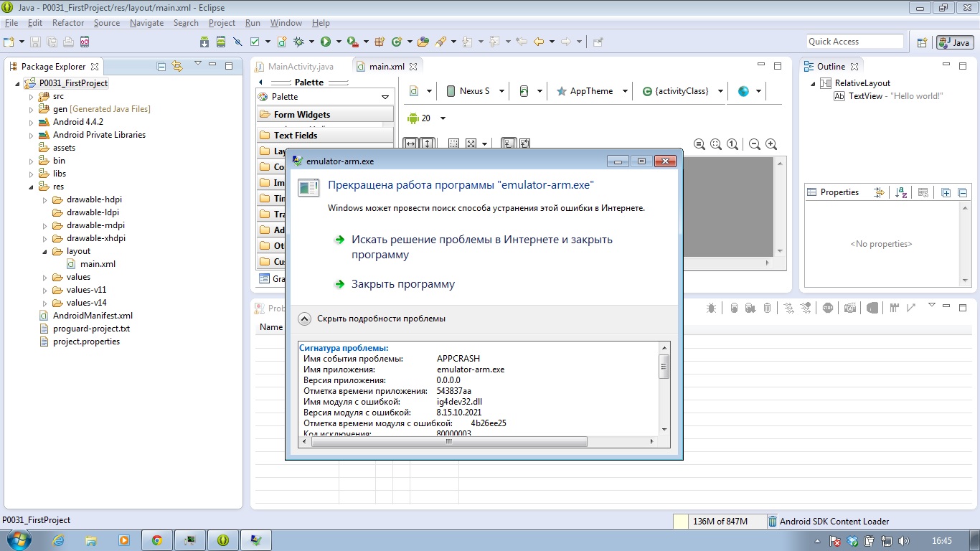Viewport: 980px width, 551px height.
Task: Click Zoom to 100% icon in layout editor
Action: [732, 143]
